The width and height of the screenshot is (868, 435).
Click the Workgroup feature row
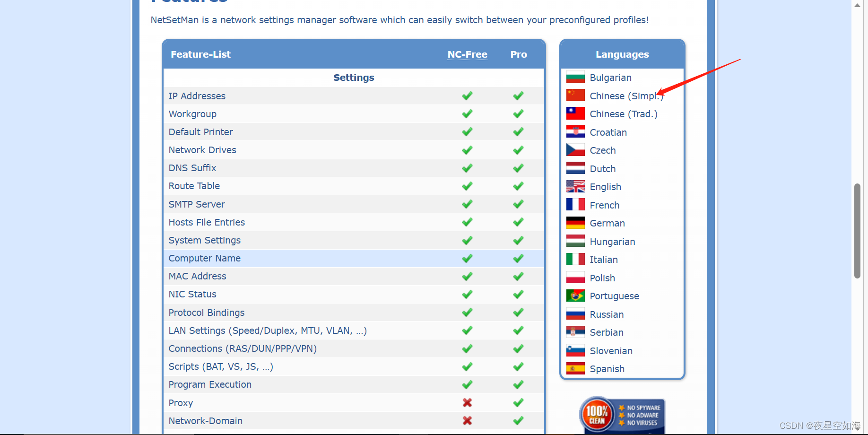(354, 114)
